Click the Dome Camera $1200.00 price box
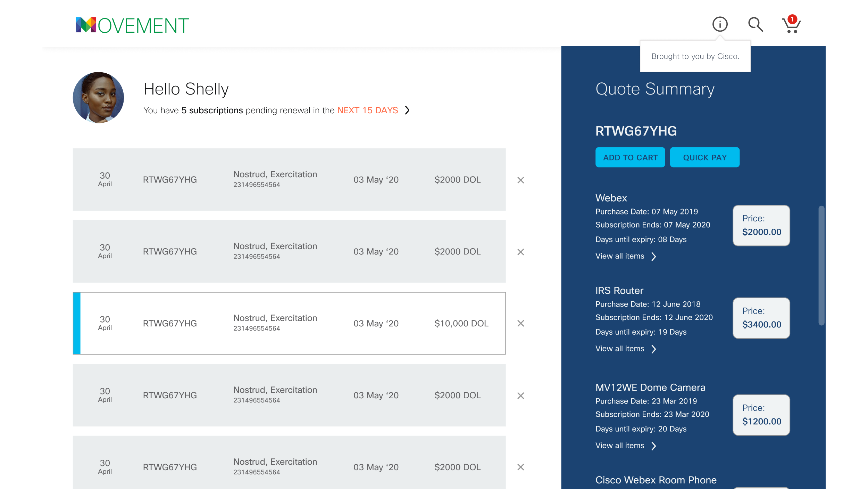The height and width of the screenshot is (489, 868). click(761, 415)
